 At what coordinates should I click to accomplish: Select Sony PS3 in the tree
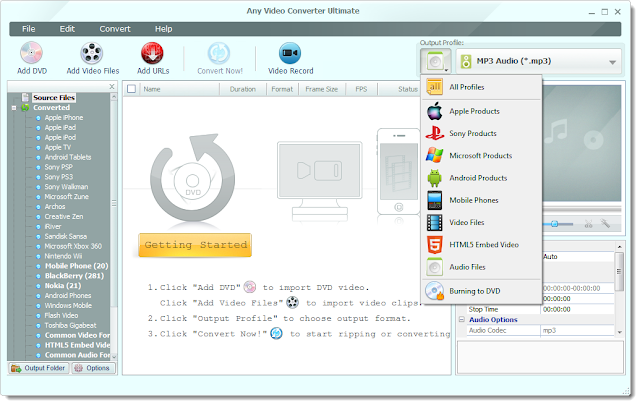58,177
